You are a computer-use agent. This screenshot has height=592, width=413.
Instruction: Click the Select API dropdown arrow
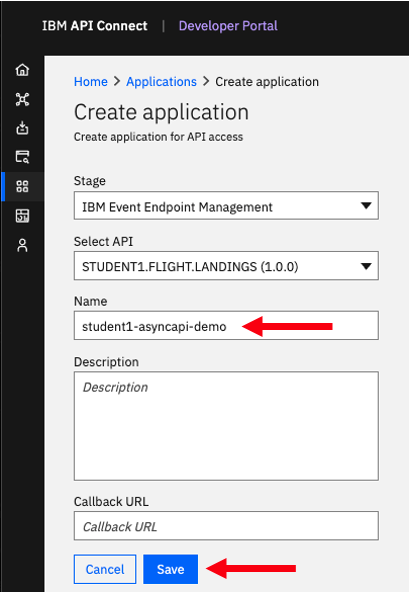tap(366, 267)
